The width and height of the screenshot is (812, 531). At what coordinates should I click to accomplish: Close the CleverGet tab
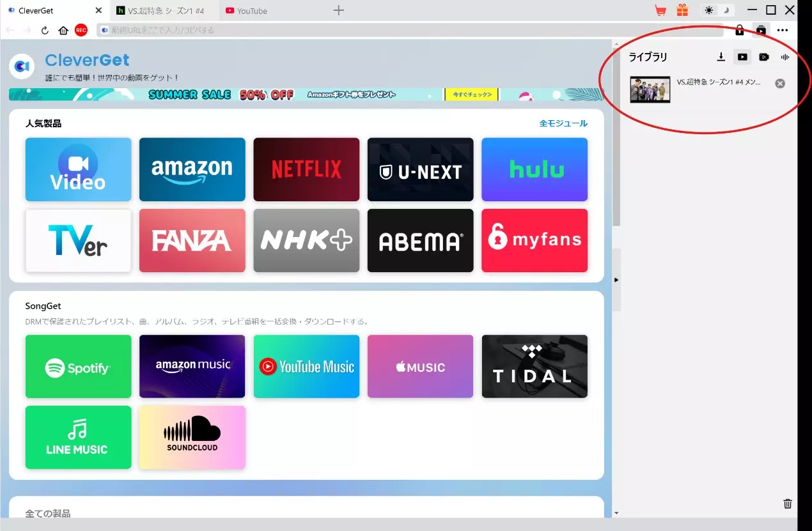pyautogui.click(x=98, y=10)
